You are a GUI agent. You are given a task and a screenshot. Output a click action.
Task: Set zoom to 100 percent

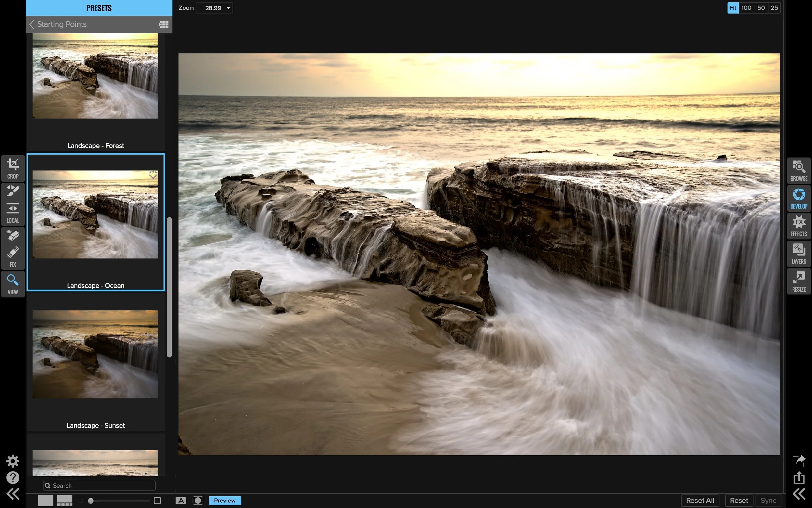point(746,8)
